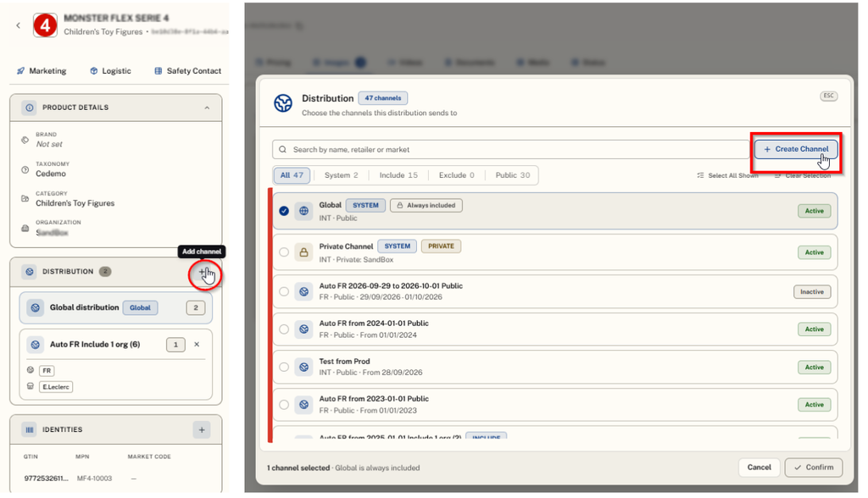
Task: Click the Identities barcode icon
Action: [x=30, y=430]
